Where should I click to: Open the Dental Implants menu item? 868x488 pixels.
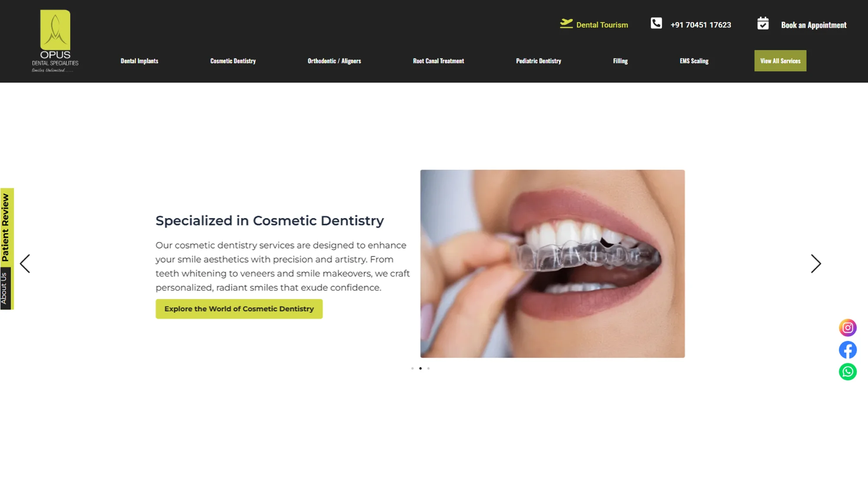(139, 61)
